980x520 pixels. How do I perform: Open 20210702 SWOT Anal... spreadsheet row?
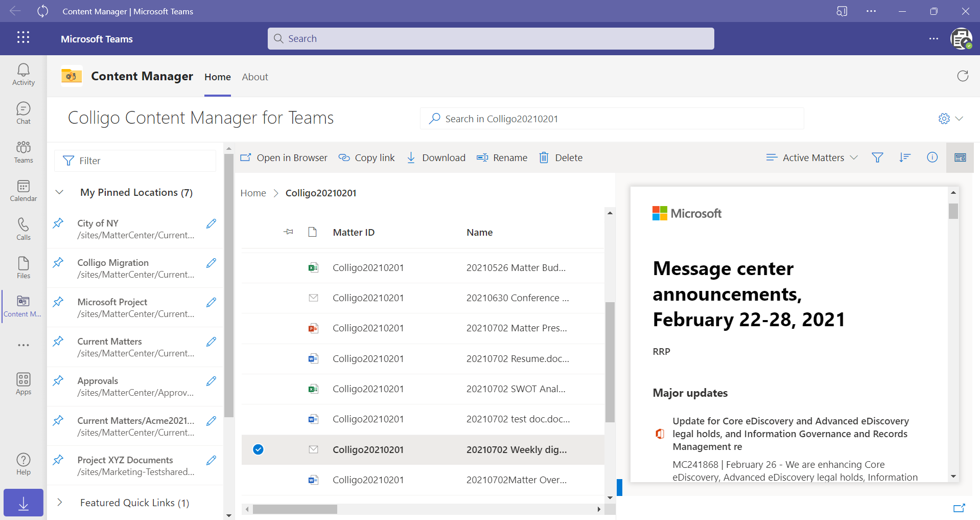coord(423,389)
